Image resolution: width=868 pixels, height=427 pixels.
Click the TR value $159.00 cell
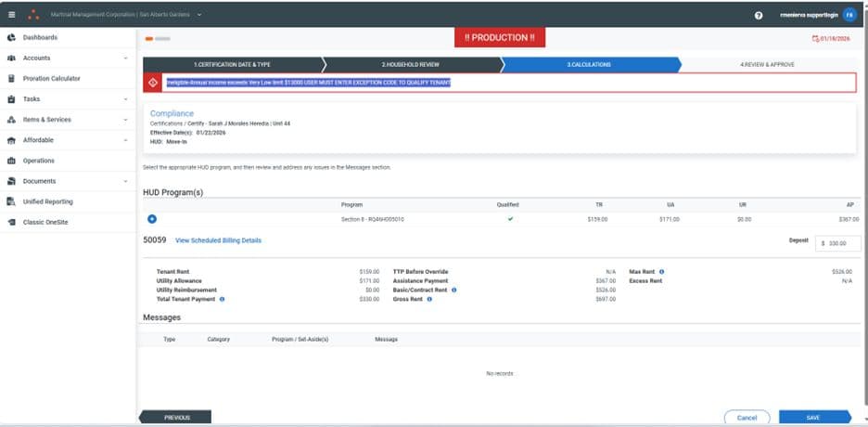[597, 219]
